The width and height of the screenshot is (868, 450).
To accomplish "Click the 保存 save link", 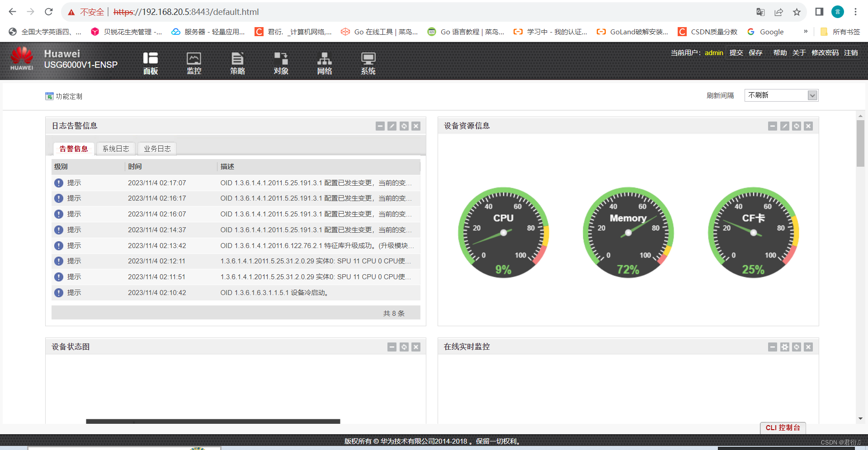I will (755, 53).
